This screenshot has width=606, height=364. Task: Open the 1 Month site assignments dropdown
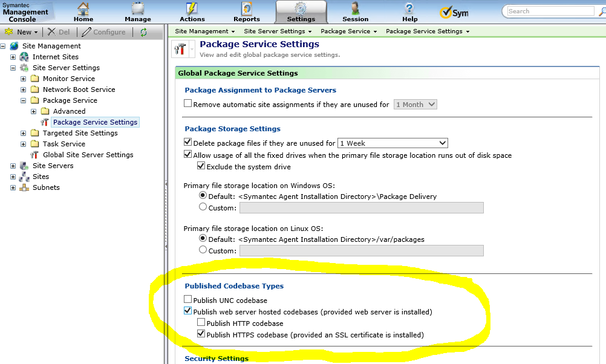pos(415,105)
